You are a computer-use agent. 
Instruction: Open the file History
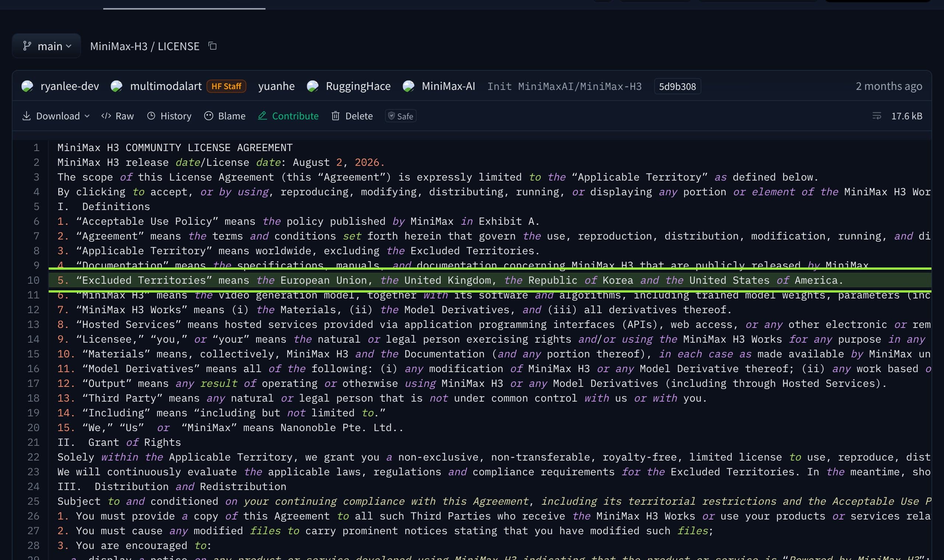(x=169, y=116)
